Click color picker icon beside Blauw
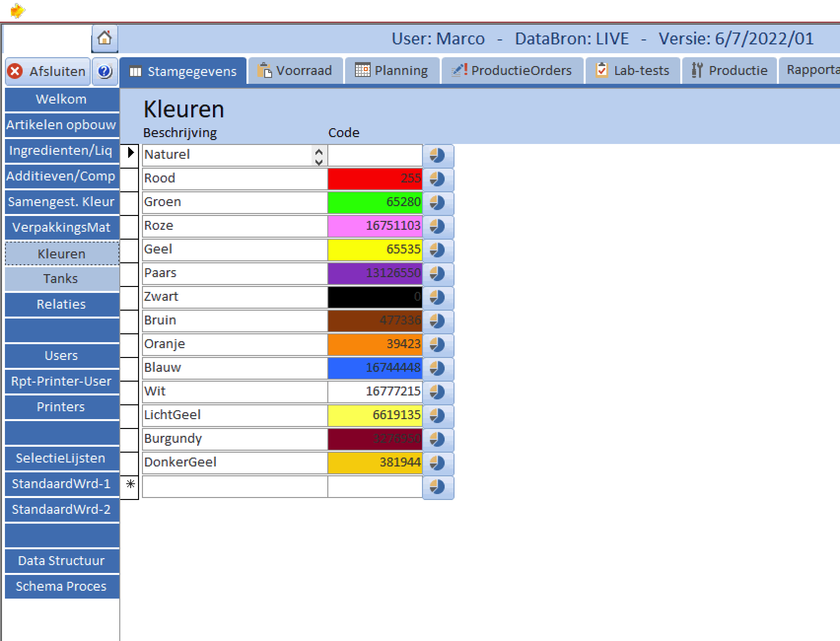 click(438, 368)
